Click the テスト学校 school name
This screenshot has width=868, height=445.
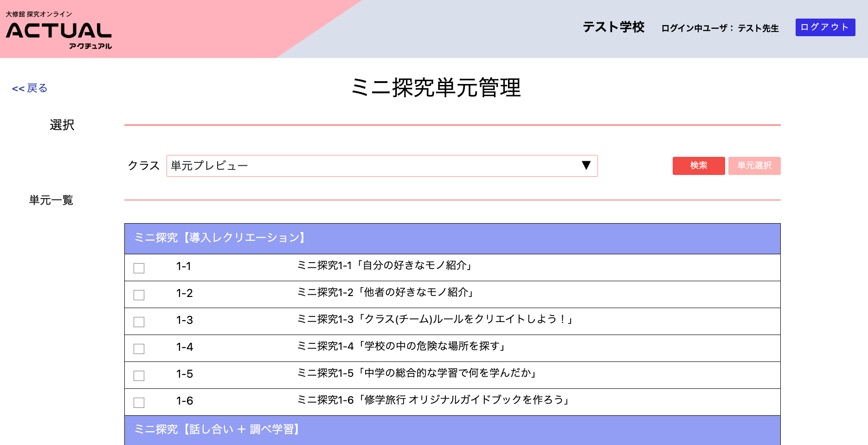click(613, 27)
